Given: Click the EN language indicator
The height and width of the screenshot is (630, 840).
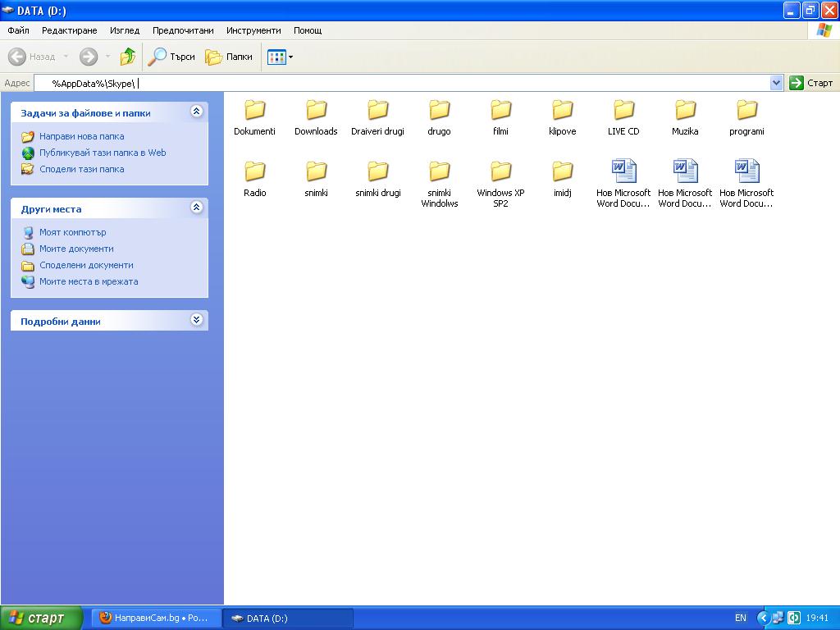Looking at the screenshot, I should [741, 619].
